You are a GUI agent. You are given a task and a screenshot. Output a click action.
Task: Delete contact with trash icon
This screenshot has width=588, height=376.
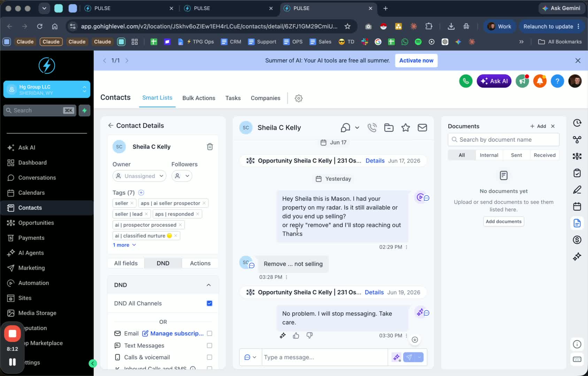(x=210, y=147)
